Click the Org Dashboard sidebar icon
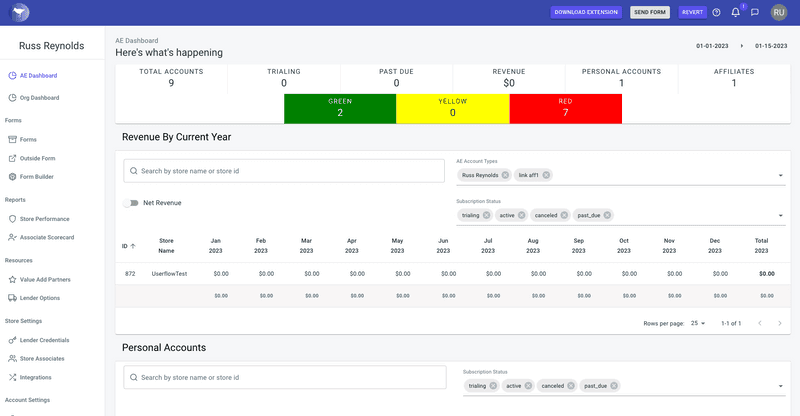 12,97
